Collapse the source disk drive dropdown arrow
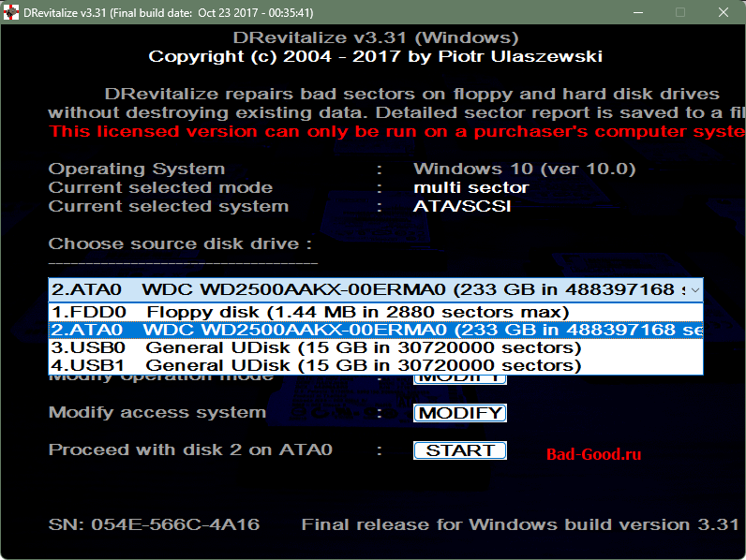Screen dimensions: 746x560 pos(694,289)
